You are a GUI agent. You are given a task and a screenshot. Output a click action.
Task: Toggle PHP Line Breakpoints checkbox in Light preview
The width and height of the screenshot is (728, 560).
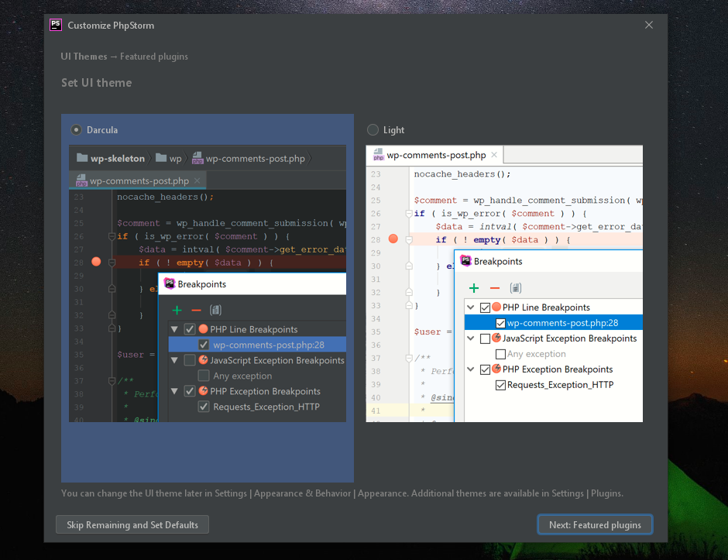tap(485, 307)
